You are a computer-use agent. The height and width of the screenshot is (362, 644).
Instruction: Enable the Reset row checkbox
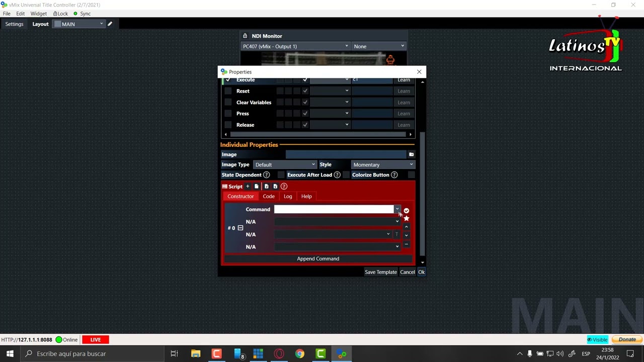[228, 91]
